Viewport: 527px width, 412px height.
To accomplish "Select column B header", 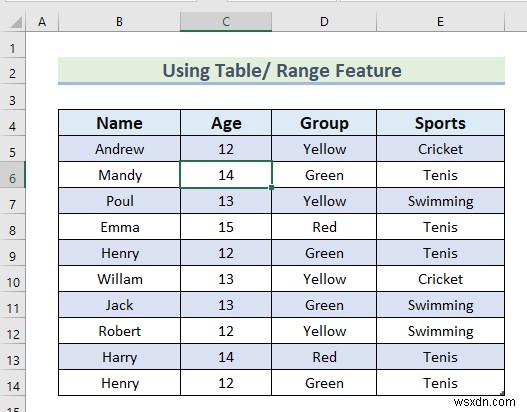I will click(119, 22).
